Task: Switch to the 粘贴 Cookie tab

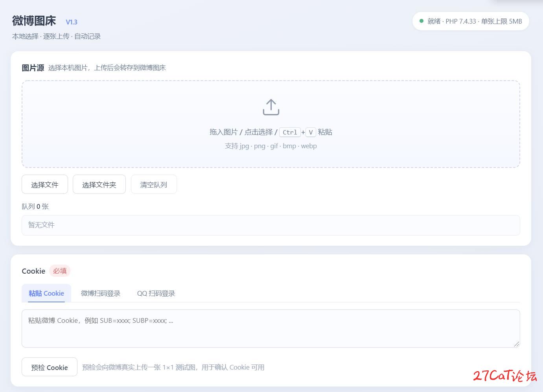Action: (x=46, y=293)
